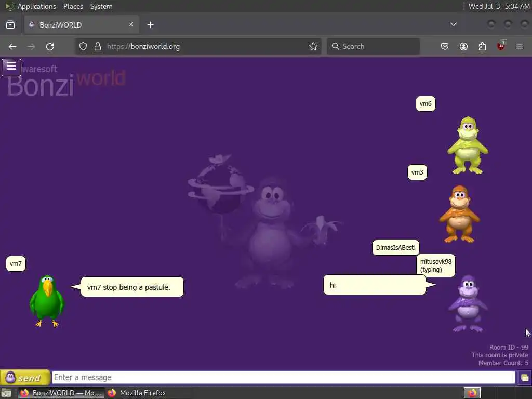Click the Member Count: 5 text
Viewport: 532px width, 399px height.
(x=503, y=363)
